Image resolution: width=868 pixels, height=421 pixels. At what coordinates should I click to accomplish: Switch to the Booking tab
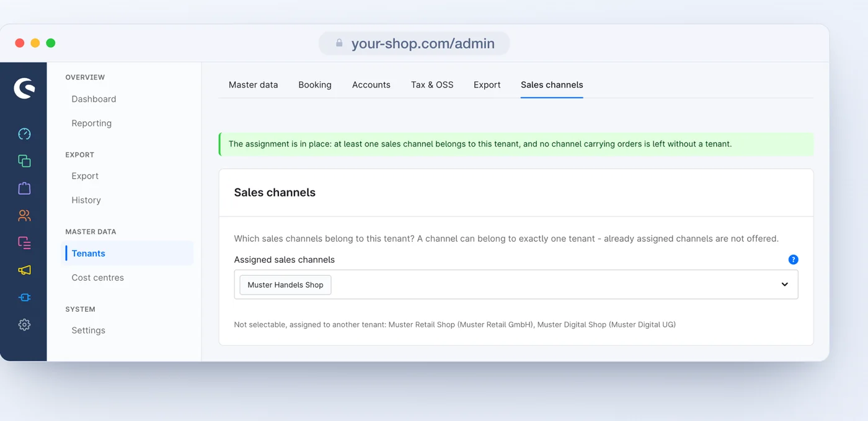(x=315, y=85)
